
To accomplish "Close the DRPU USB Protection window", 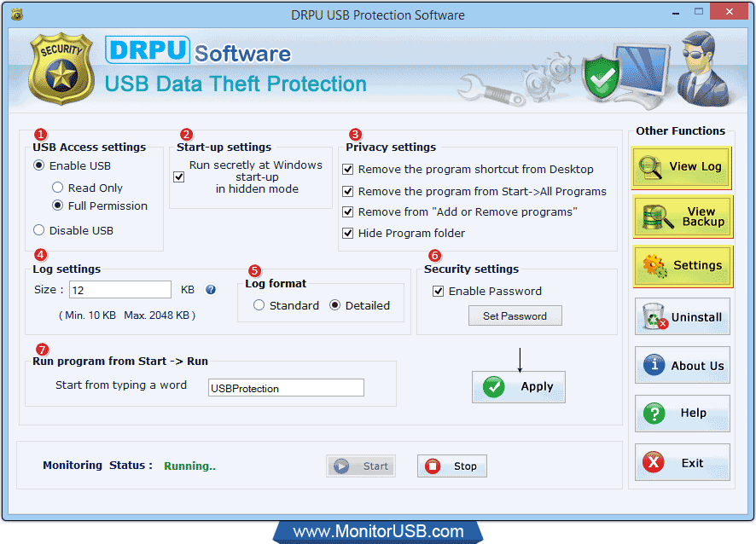I will (x=729, y=12).
